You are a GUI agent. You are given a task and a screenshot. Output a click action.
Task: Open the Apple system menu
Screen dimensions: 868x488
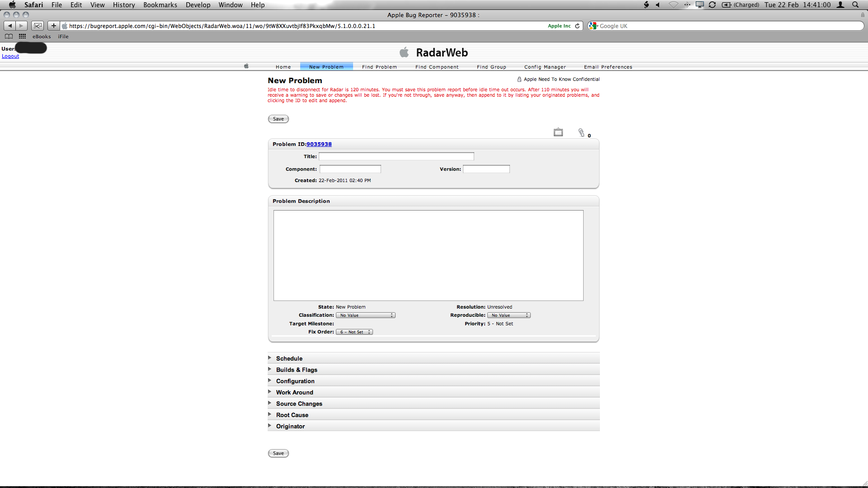pos(12,5)
